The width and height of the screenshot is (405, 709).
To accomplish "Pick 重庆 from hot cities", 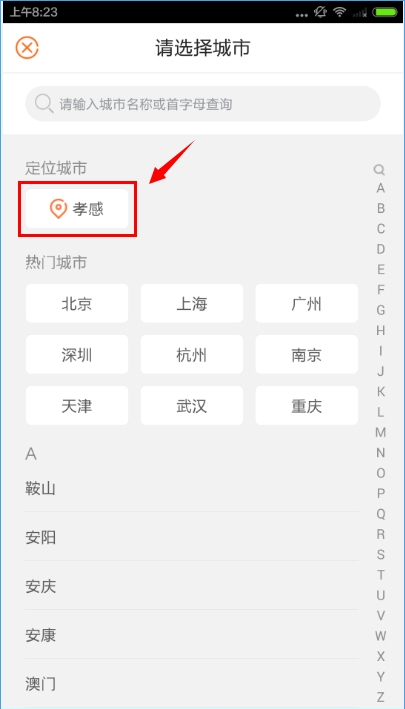I will pyautogui.click(x=306, y=406).
